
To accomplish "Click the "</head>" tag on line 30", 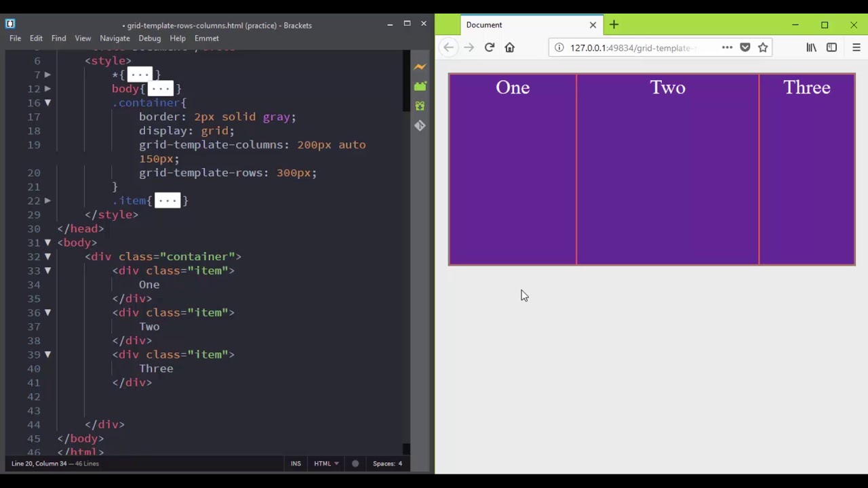I will point(81,228).
